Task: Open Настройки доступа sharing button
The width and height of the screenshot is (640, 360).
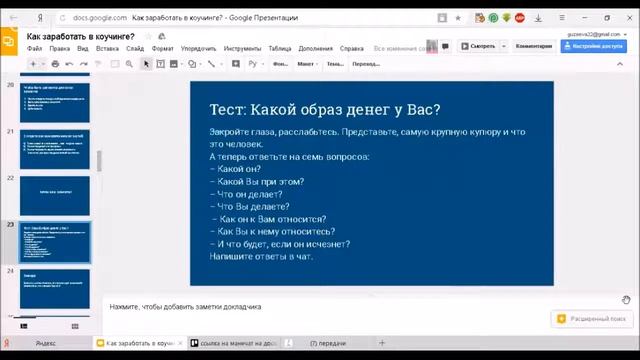Action: click(x=593, y=47)
